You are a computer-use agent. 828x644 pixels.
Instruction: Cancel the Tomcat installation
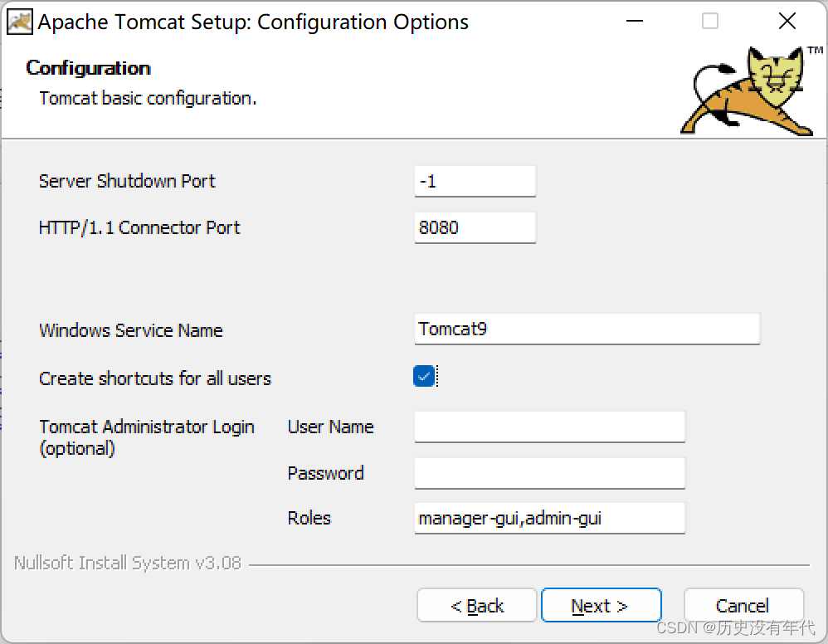[x=743, y=606]
